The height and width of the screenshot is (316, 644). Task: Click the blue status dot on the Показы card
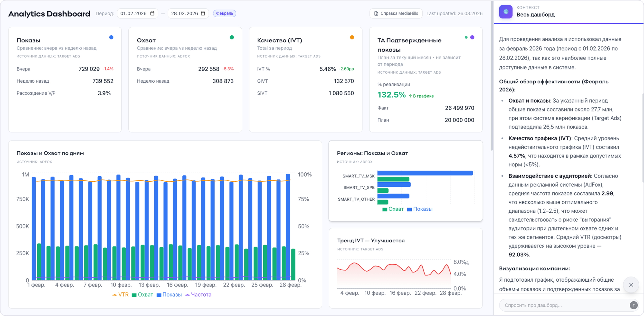[111, 37]
